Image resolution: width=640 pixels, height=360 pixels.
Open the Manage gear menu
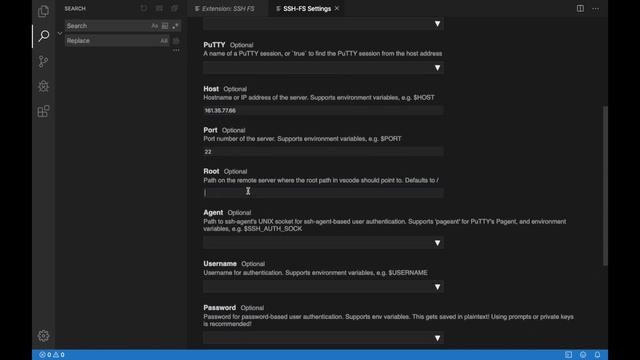point(43,336)
